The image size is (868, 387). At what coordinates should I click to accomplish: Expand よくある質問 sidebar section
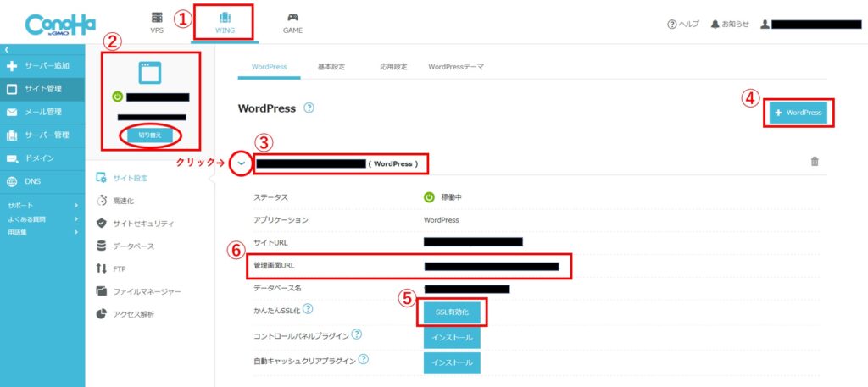coord(42,219)
